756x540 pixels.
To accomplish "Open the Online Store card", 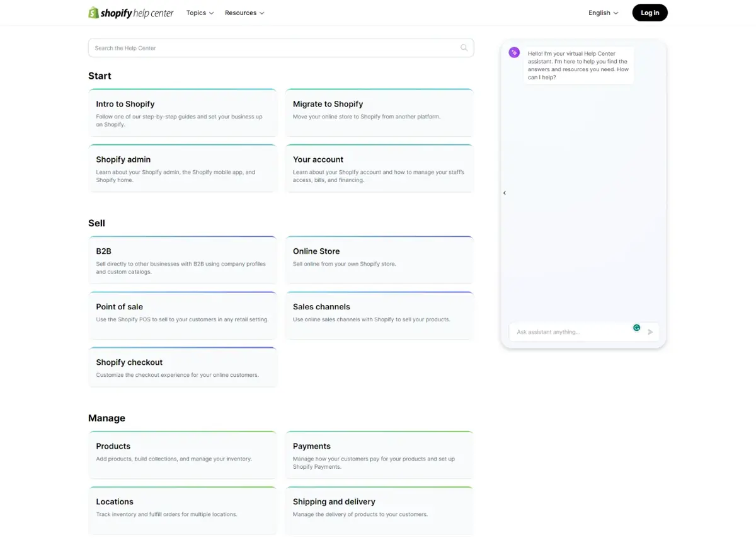I will point(379,260).
